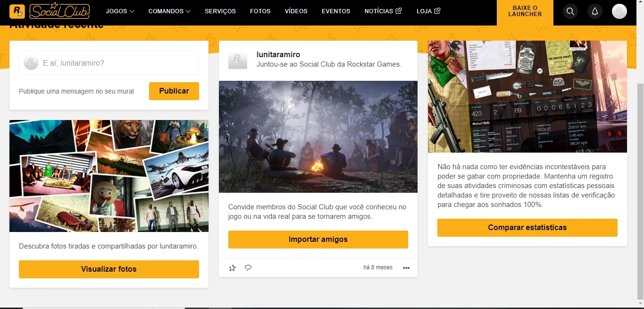Expand the COMANDOS dropdown menu

169,11
